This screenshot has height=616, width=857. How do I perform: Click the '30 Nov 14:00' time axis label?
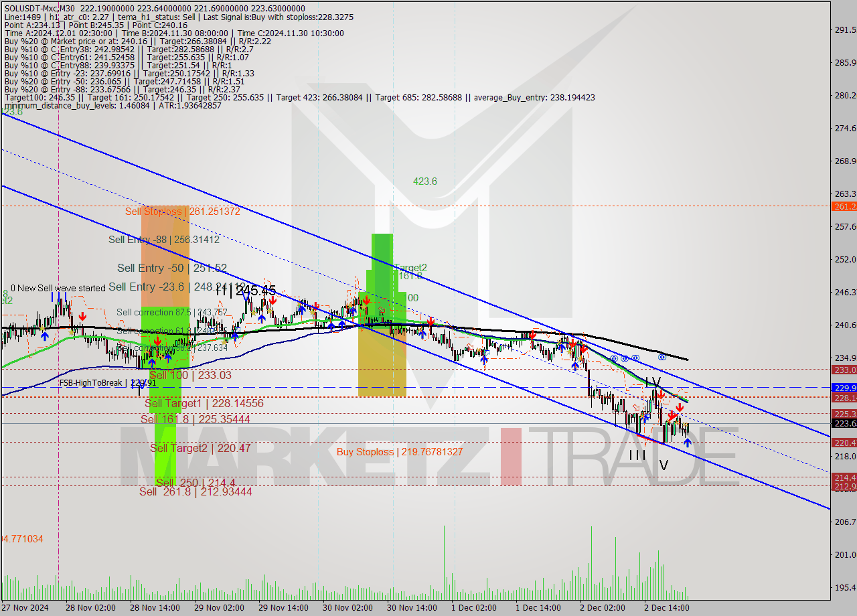412,608
